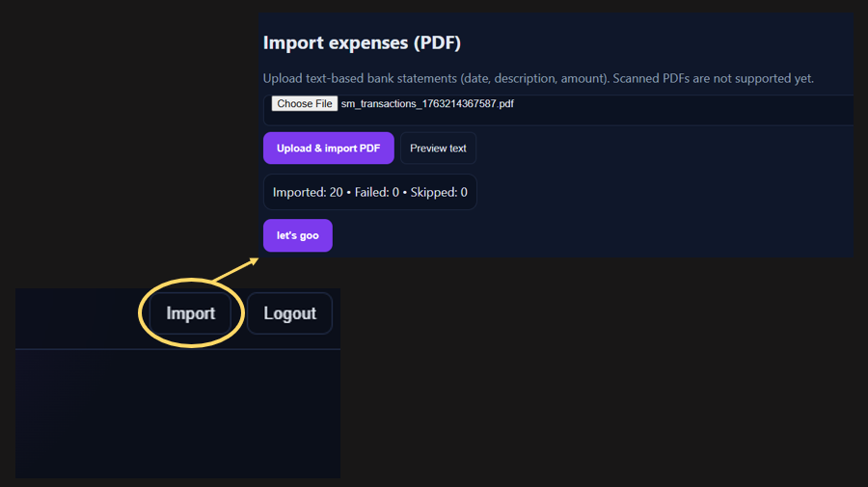Image resolution: width=868 pixels, height=487 pixels.
Task: Open the Preview text option
Action: click(438, 149)
